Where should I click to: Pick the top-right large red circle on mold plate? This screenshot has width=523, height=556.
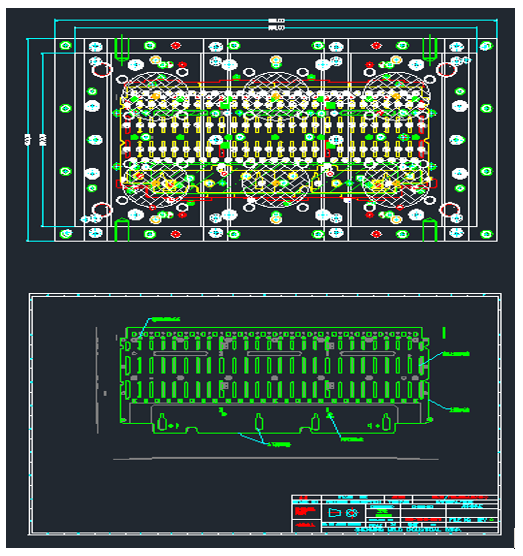[447, 70]
